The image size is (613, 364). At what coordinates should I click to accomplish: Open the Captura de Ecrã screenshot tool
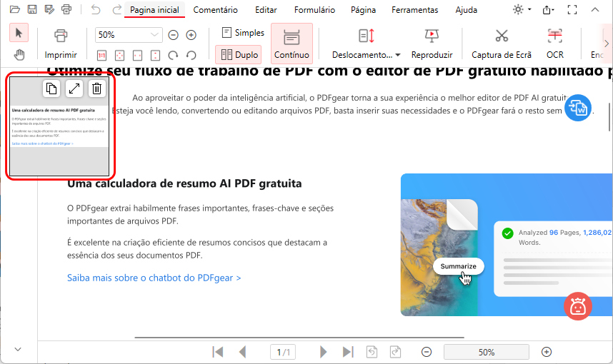(502, 44)
